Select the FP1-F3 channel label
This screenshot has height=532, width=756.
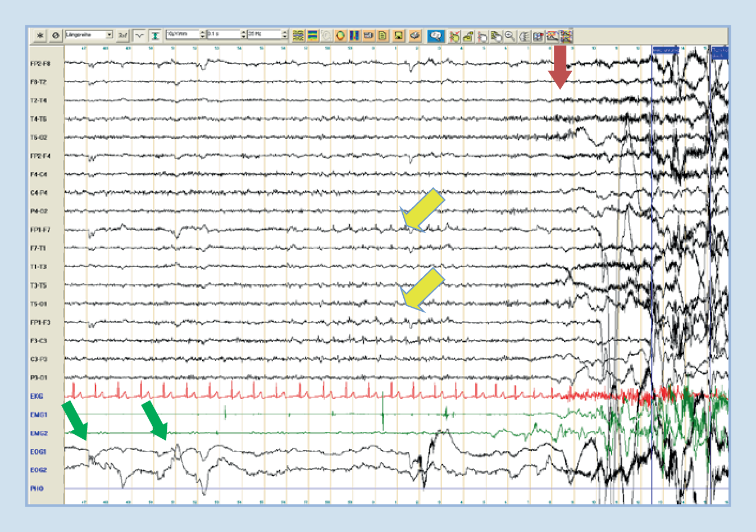(40, 322)
